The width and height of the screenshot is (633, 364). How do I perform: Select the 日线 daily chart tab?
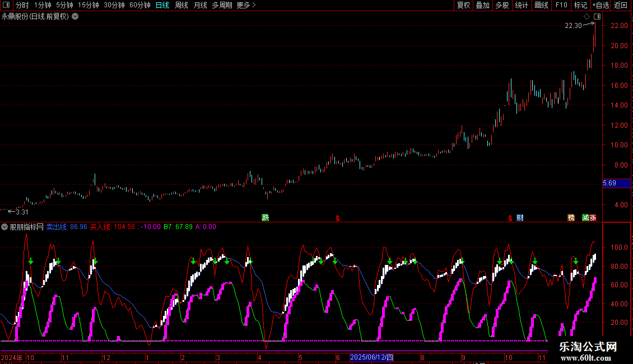click(x=162, y=5)
